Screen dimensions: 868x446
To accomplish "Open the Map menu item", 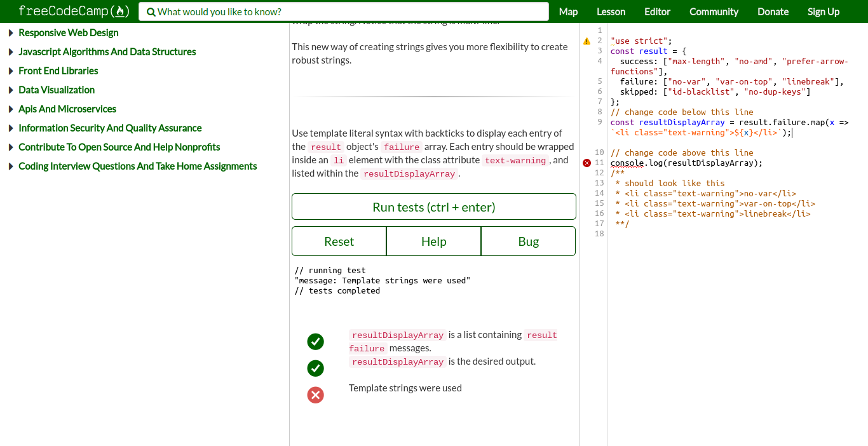I will 568,11.
